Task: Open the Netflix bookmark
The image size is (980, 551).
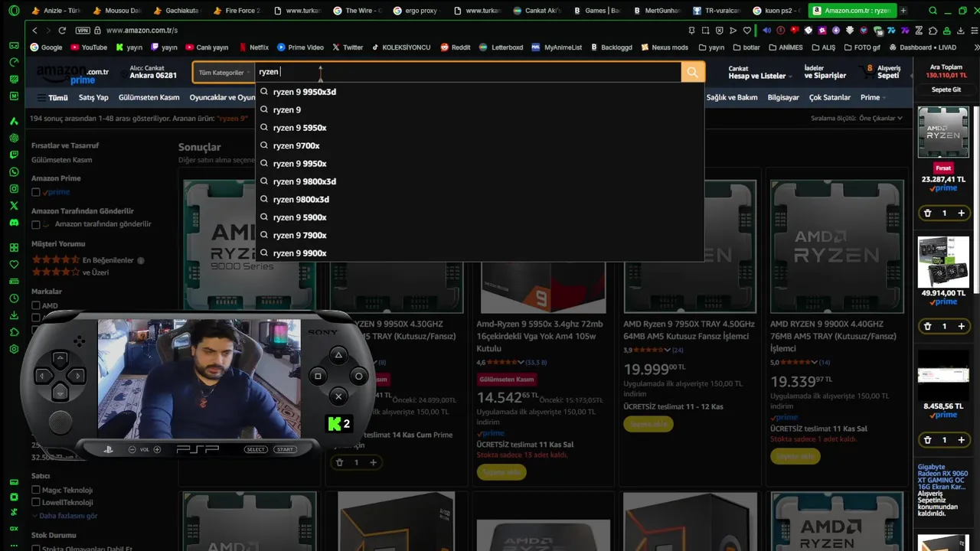Action: click(253, 47)
